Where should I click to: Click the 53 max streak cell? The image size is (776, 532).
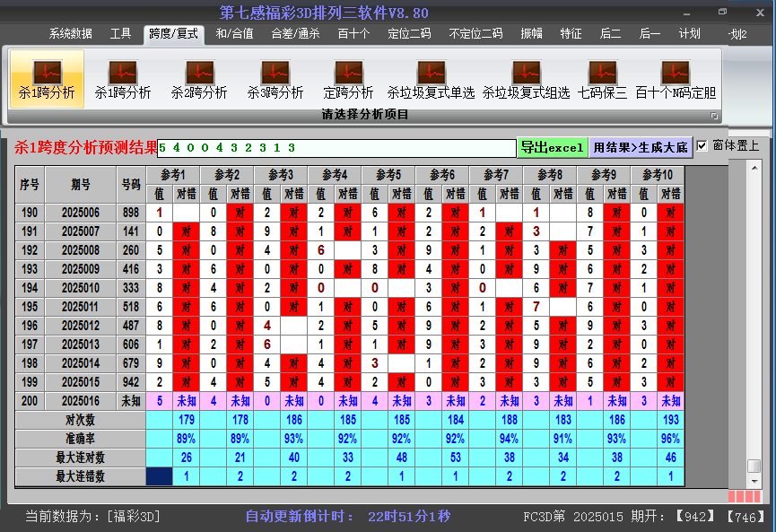456,458
